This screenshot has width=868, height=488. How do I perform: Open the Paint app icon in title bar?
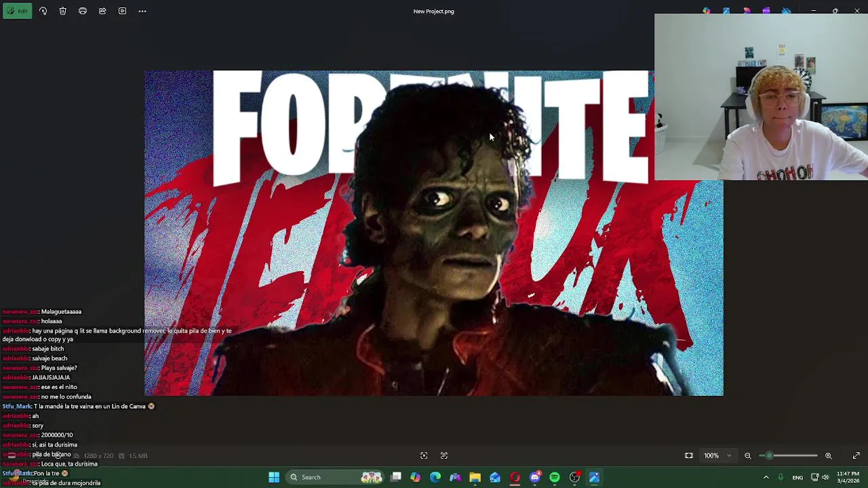(726, 11)
